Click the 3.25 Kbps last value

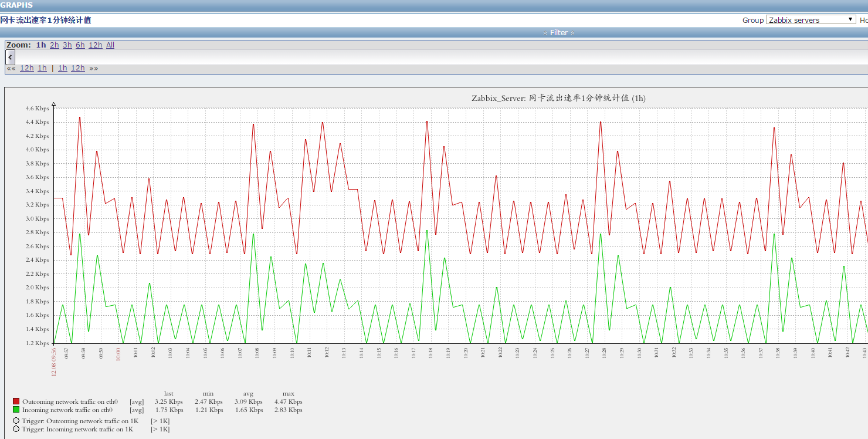click(169, 402)
